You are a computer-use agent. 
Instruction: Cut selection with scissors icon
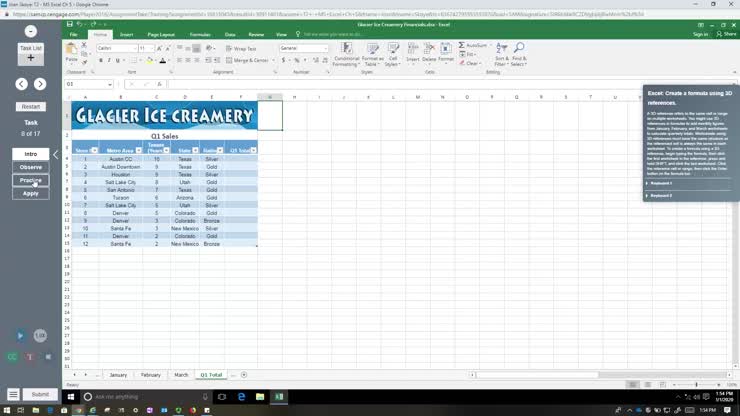84,45
